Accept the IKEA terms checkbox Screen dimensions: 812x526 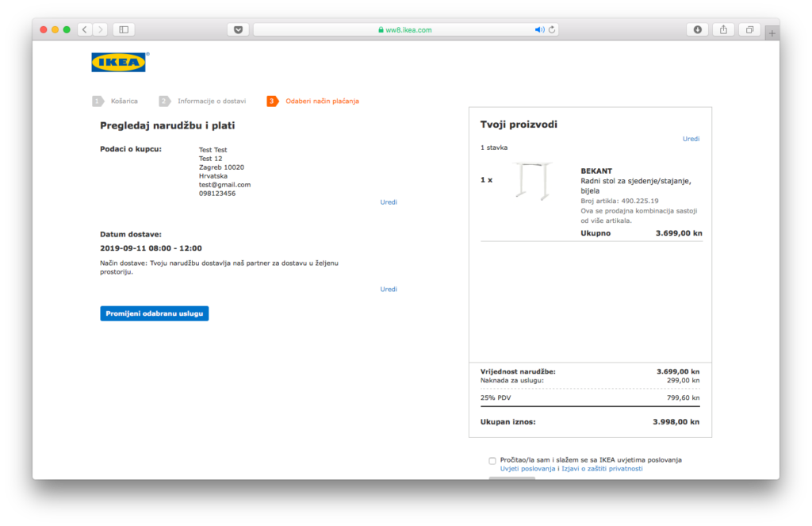coord(492,460)
